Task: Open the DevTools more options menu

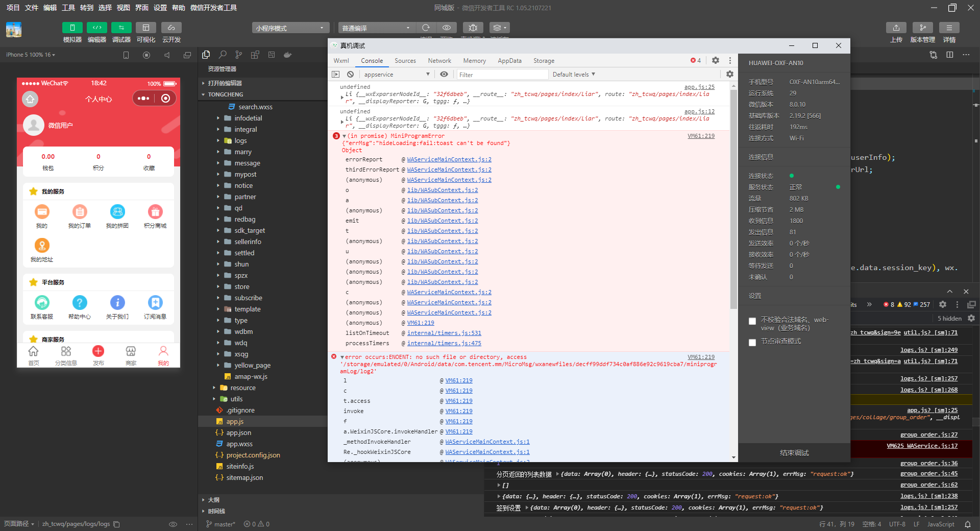Action: (x=730, y=60)
